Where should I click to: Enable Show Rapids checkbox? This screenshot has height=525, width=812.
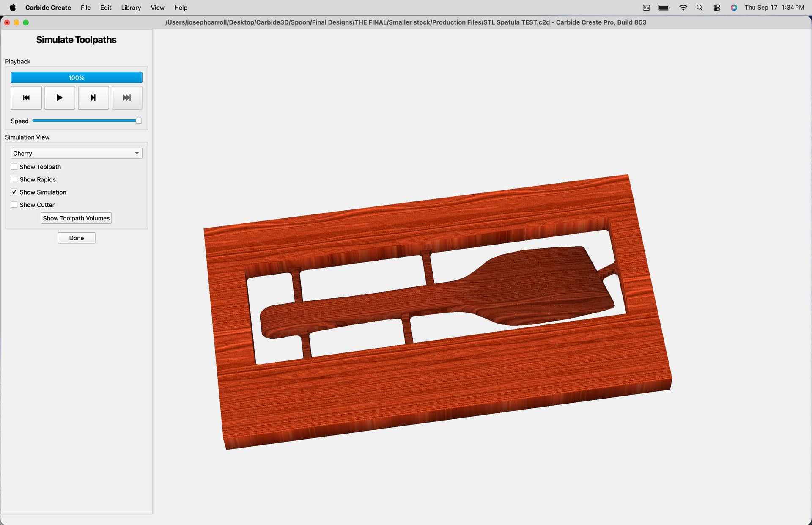point(14,179)
